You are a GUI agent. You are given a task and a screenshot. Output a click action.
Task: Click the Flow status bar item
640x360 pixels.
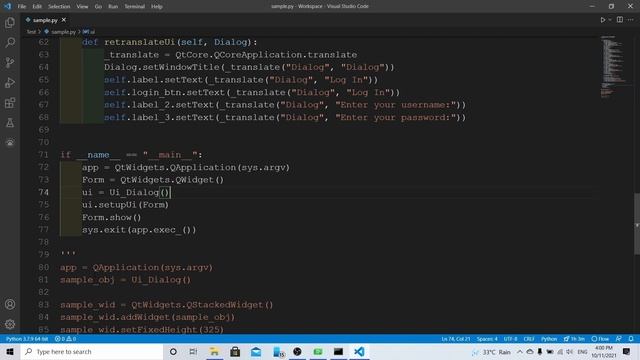pos(600,339)
